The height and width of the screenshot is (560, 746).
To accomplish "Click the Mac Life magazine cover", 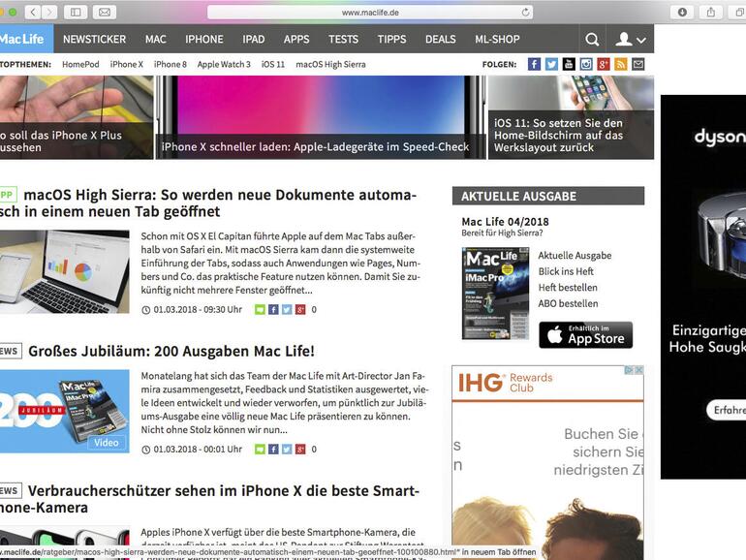I will [495, 294].
